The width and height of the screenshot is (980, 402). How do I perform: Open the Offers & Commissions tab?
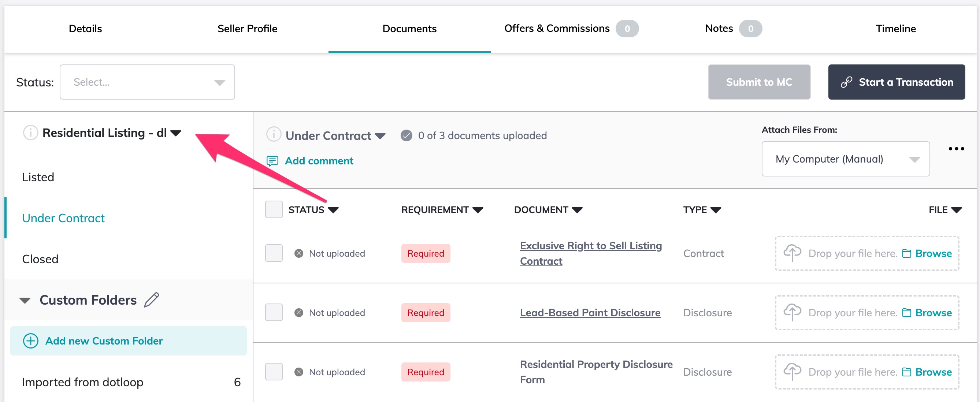click(x=557, y=28)
